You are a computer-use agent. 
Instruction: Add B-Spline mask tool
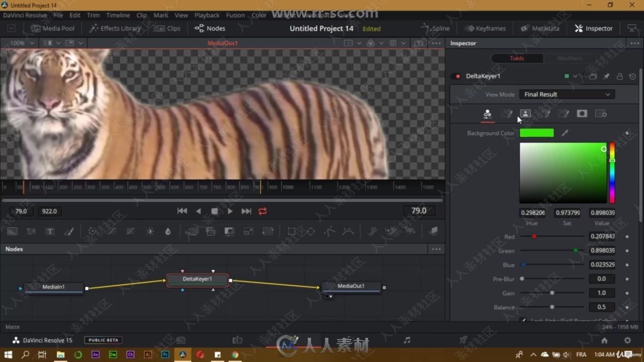coord(348,231)
